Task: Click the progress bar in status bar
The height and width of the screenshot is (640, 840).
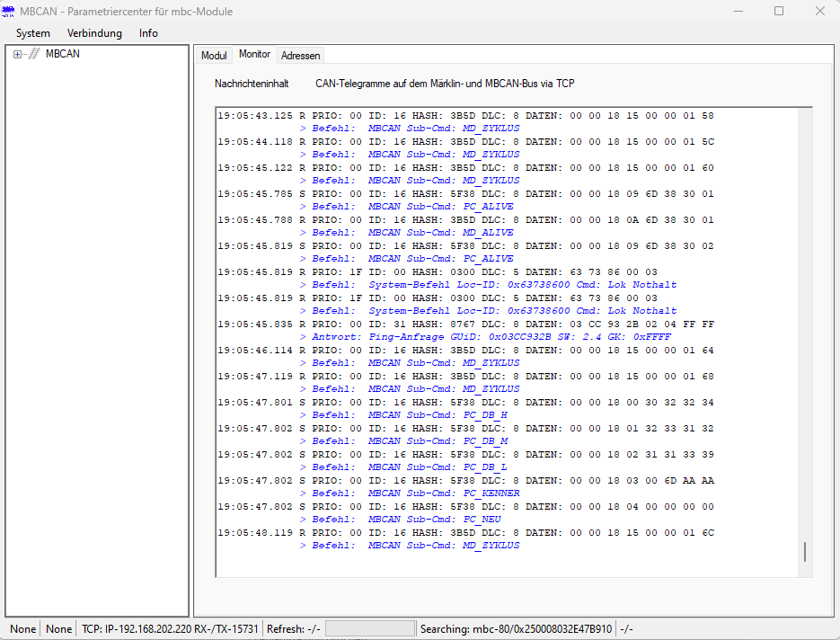Action: (370, 628)
